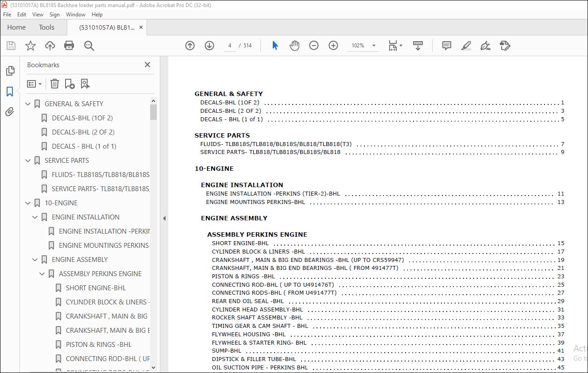Open the Edit menu
588x373 pixels.
[22, 15]
